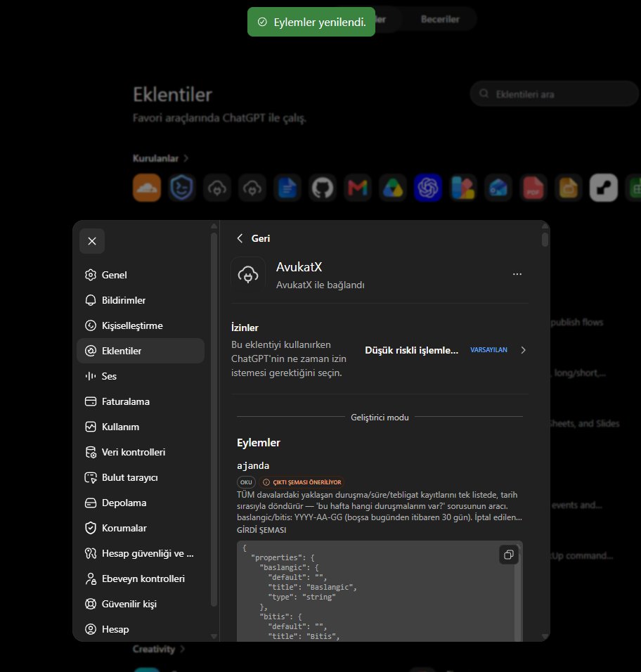Click the GitHub icon in installed plugins
This screenshot has width=641, height=672.
(x=322, y=188)
